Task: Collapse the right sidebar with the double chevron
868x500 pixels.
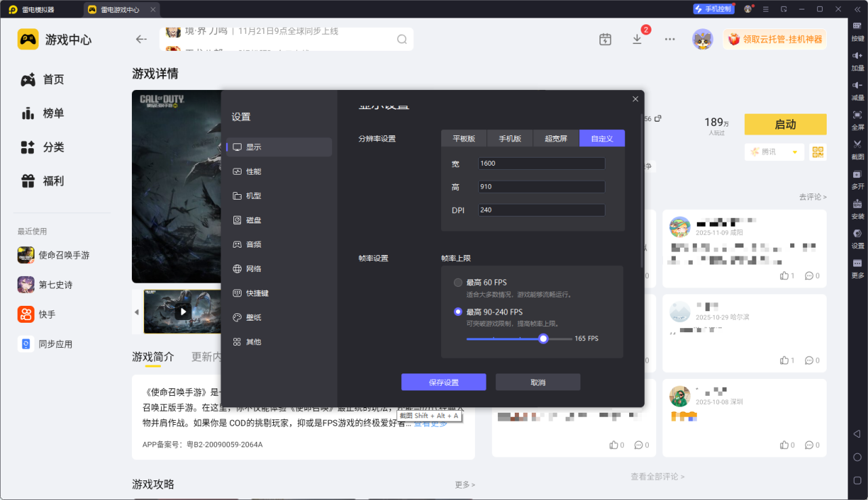Action: 857,9
